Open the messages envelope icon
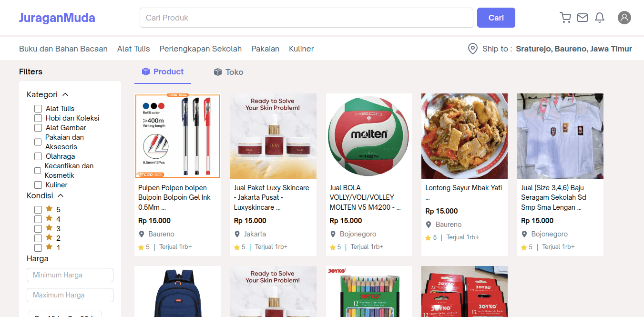 583,18
